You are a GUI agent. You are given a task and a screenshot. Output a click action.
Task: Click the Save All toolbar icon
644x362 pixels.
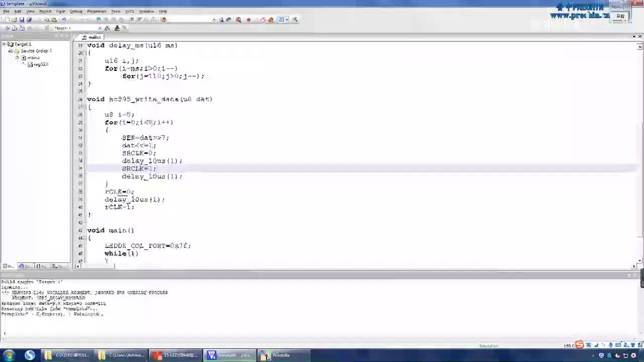(29, 20)
